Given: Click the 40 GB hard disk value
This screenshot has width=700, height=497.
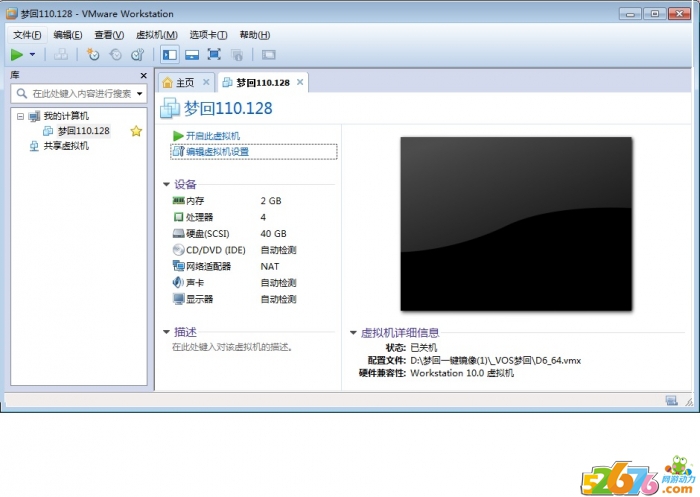Looking at the screenshot, I should click(x=273, y=234).
